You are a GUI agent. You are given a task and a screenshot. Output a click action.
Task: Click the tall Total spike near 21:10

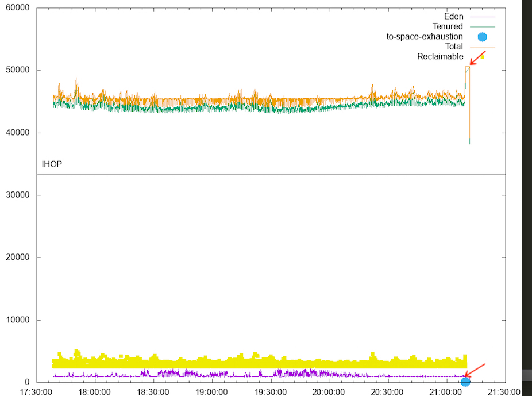[x=468, y=102]
